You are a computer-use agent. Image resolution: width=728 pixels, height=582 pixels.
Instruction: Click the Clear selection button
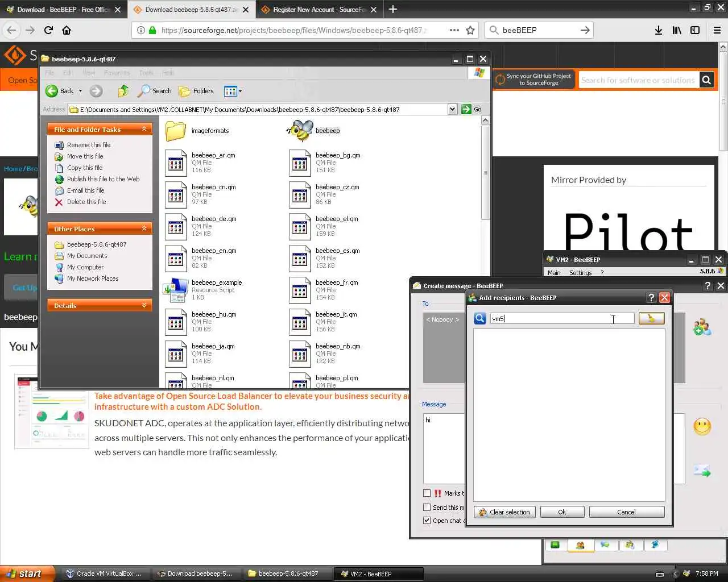504,512
